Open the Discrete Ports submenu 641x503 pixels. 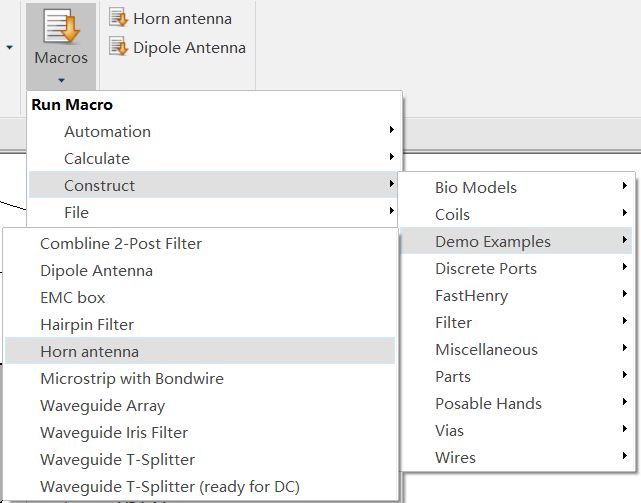click(x=517, y=268)
